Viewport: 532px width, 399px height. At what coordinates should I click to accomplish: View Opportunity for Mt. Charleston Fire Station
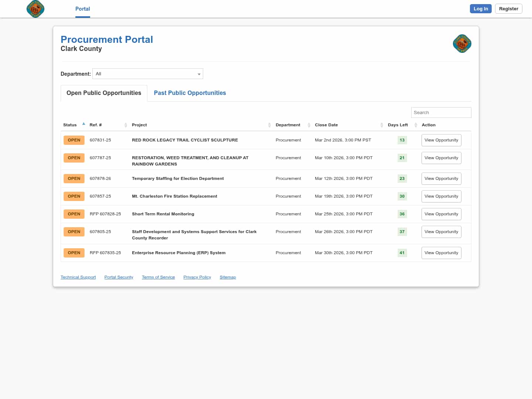click(x=441, y=197)
